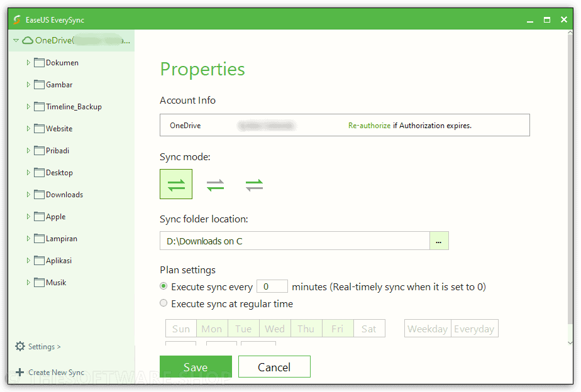
Task: Expand the Apple folder arrow
Action: click(x=28, y=217)
